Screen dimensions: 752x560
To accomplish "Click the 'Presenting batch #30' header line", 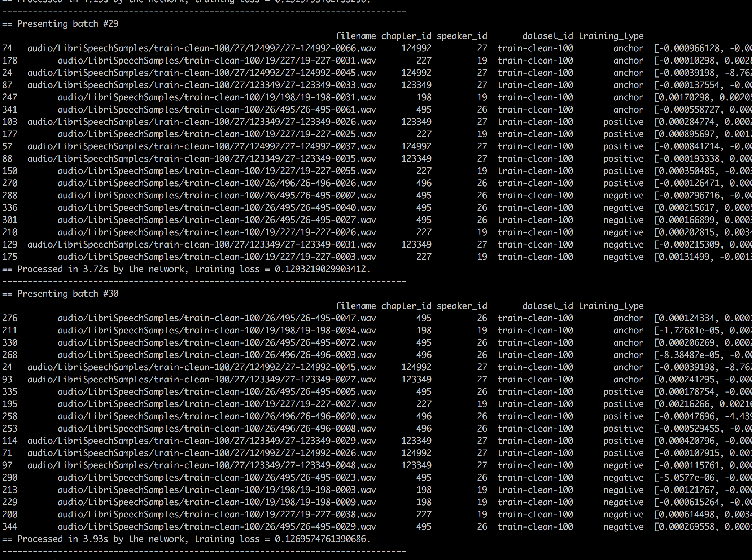I will click(67, 294).
